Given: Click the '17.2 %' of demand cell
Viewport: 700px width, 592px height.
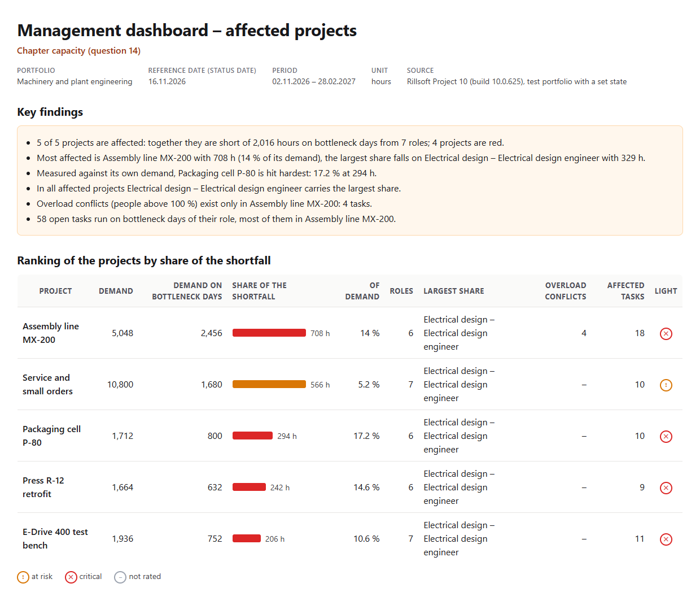Looking at the screenshot, I should 366,436.
